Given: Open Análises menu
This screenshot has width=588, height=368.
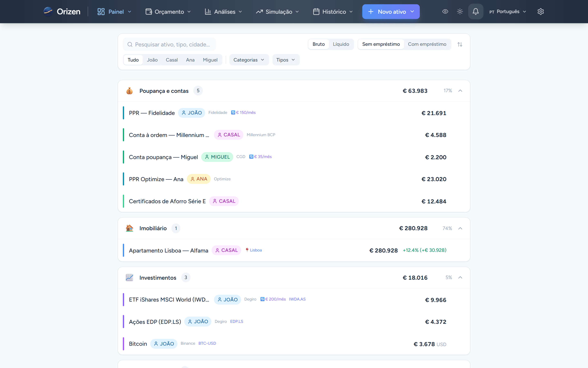Looking at the screenshot, I should (x=224, y=12).
